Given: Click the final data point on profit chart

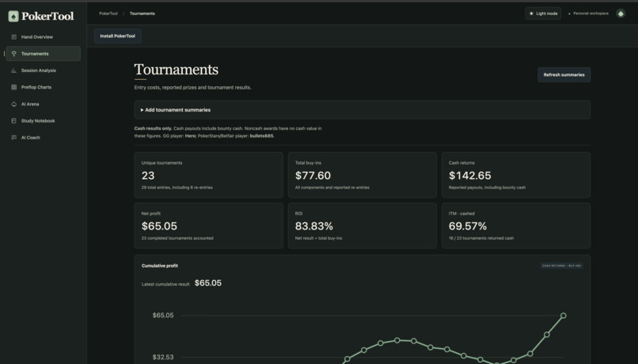Looking at the screenshot, I should click(x=564, y=316).
